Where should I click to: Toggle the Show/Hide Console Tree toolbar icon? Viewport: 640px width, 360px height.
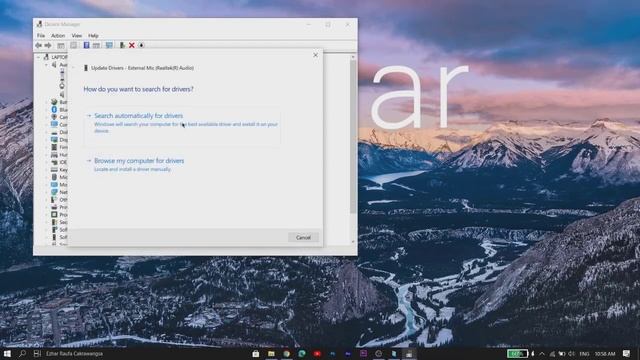(61, 45)
